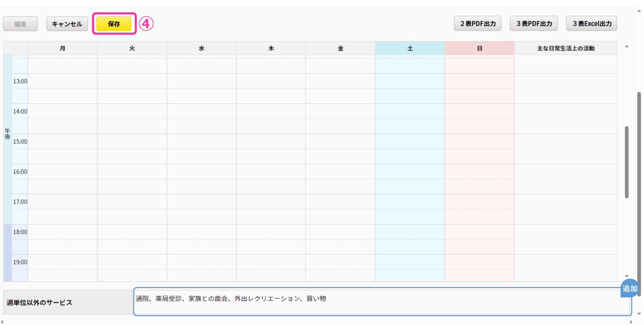
Task: Click the horizontal scroll-right arrow
Action: tap(631, 322)
